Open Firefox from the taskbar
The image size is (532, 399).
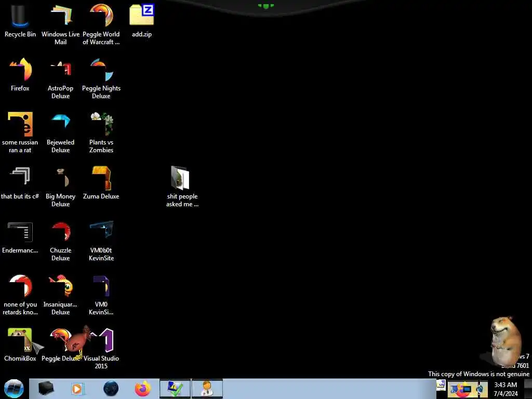point(142,389)
